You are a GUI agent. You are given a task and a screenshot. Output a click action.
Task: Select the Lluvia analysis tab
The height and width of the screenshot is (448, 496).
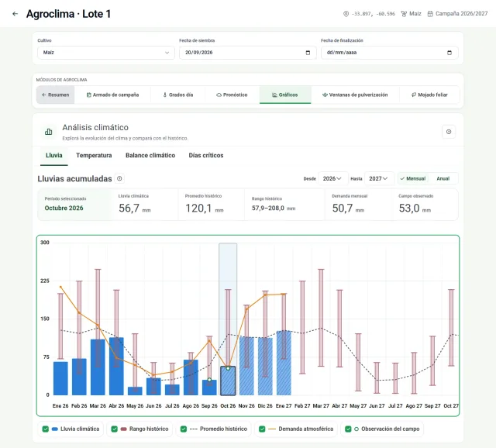(x=53, y=155)
